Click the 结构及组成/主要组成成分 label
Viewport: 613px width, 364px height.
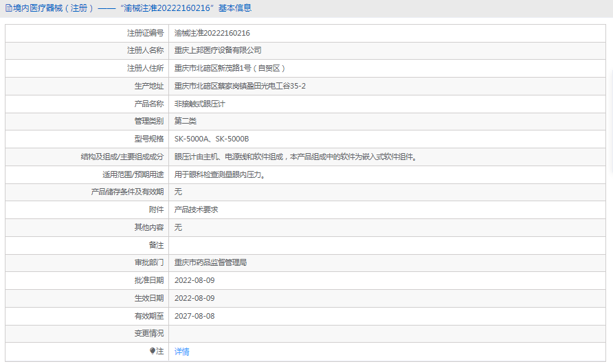pyautogui.click(x=122, y=157)
